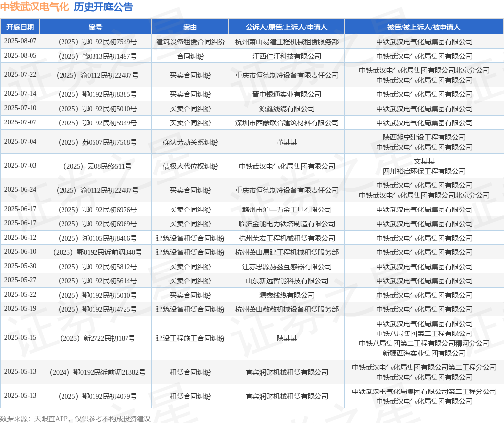Click plaintiff 江苏思源赫兹互感器有限公司
This screenshot has height=423, width=504.
click(x=287, y=267)
